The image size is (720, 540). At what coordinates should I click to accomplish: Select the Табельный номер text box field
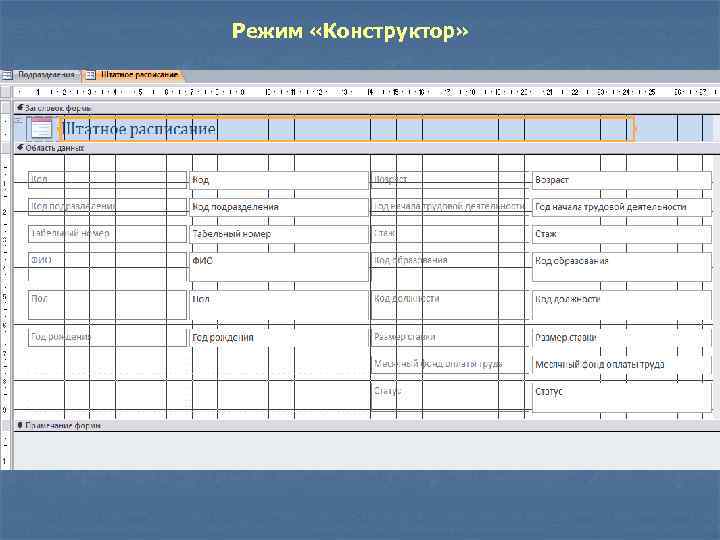point(279,234)
